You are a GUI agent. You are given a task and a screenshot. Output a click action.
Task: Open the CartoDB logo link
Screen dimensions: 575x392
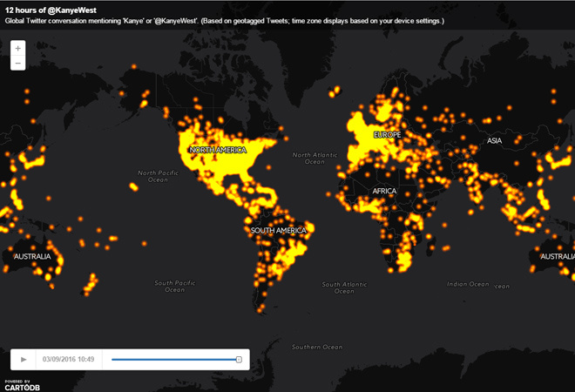point(22,386)
